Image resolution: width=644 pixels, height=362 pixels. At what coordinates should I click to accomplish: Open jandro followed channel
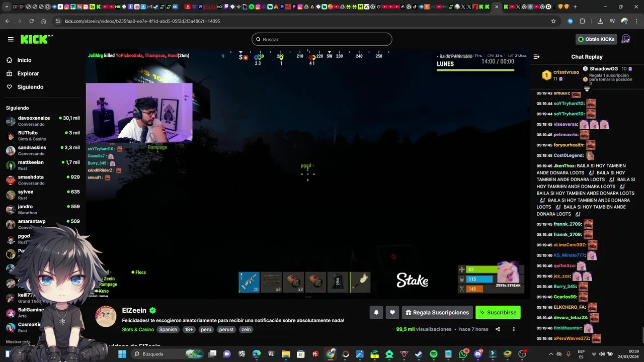click(43, 209)
